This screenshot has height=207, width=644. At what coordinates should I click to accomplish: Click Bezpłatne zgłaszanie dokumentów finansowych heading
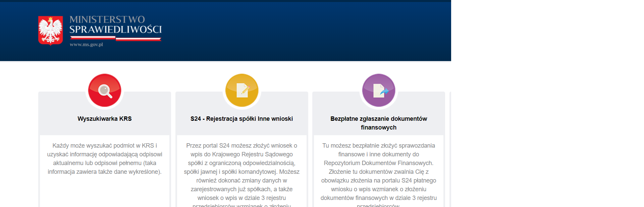click(379, 123)
